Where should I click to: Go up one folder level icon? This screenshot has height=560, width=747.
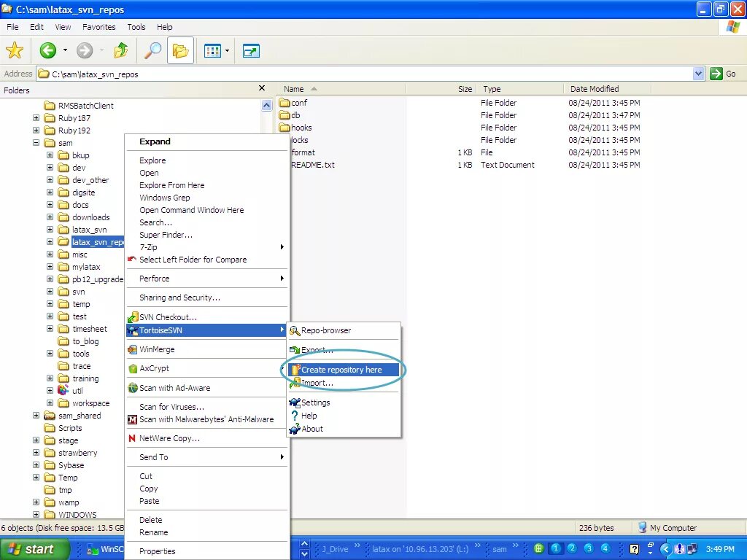[x=121, y=50]
